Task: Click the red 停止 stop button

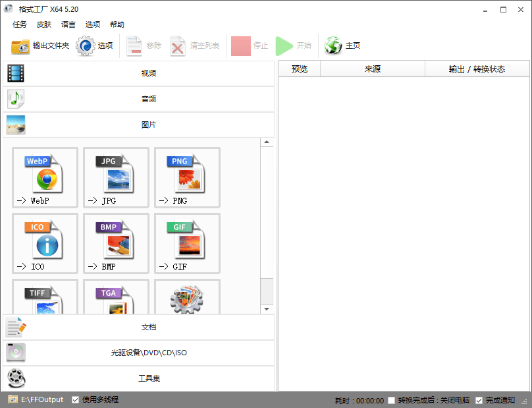Action: point(250,45)
